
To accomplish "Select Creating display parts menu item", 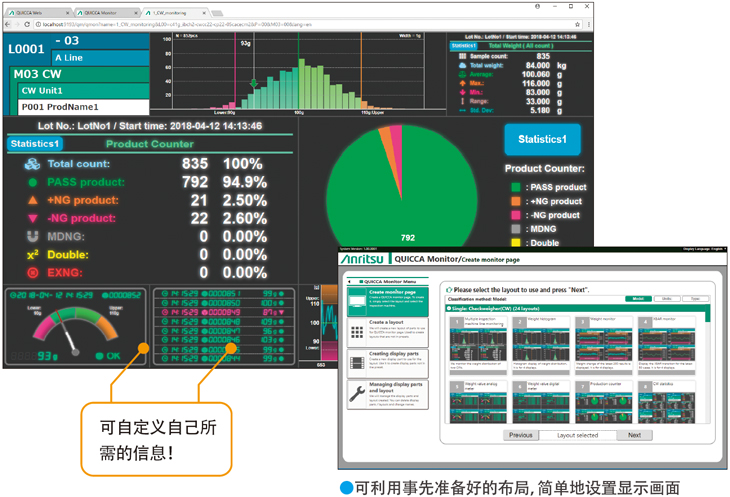I will click(x=387, y=363).
